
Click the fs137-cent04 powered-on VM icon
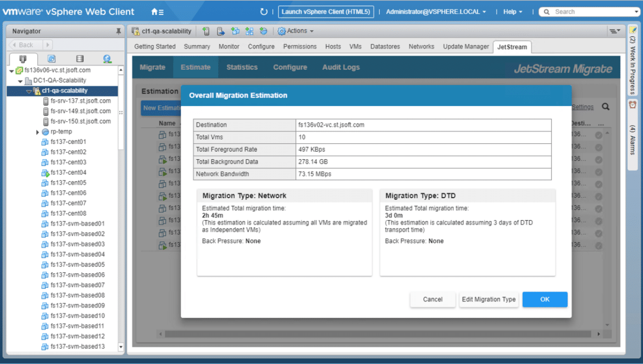point(45,173)
